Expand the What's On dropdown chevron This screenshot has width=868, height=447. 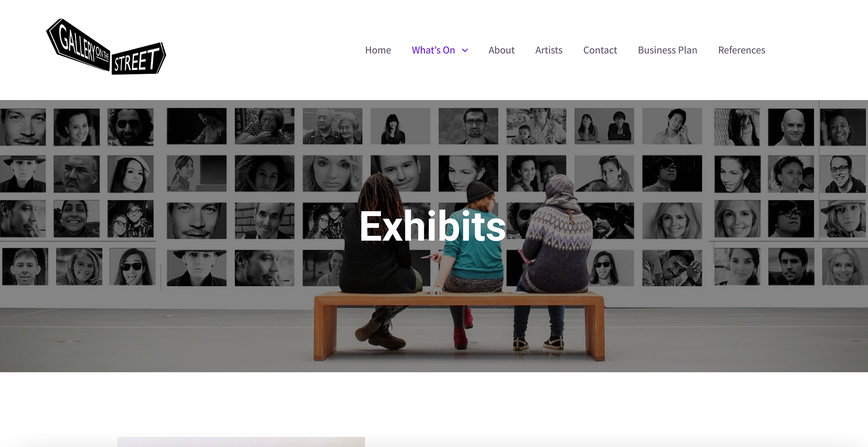point(465,50)
